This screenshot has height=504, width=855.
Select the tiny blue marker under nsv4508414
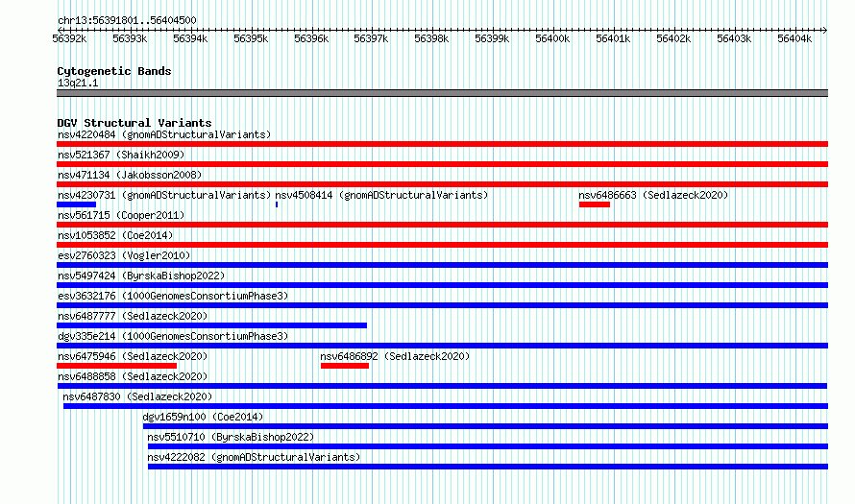[x=277, y=204]
